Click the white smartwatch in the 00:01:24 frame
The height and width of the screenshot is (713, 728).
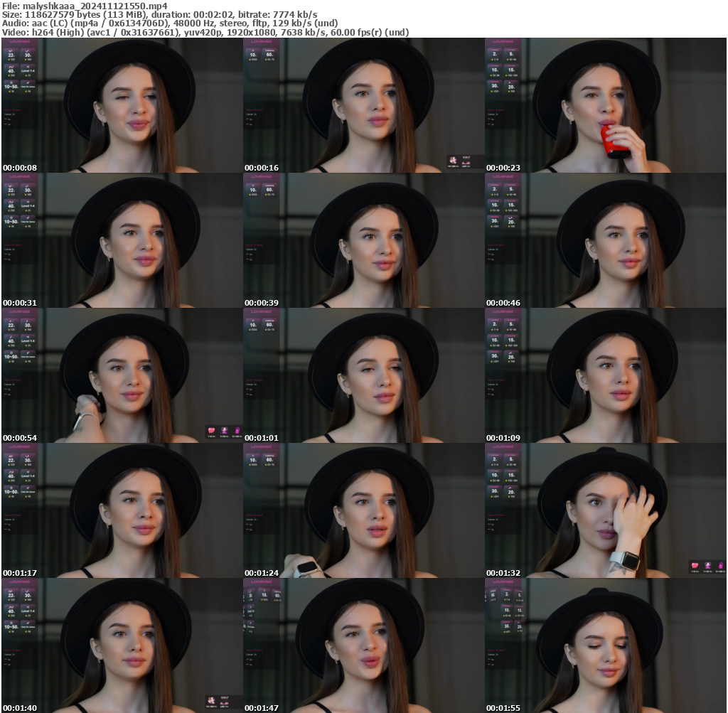(x=306, y=568)
